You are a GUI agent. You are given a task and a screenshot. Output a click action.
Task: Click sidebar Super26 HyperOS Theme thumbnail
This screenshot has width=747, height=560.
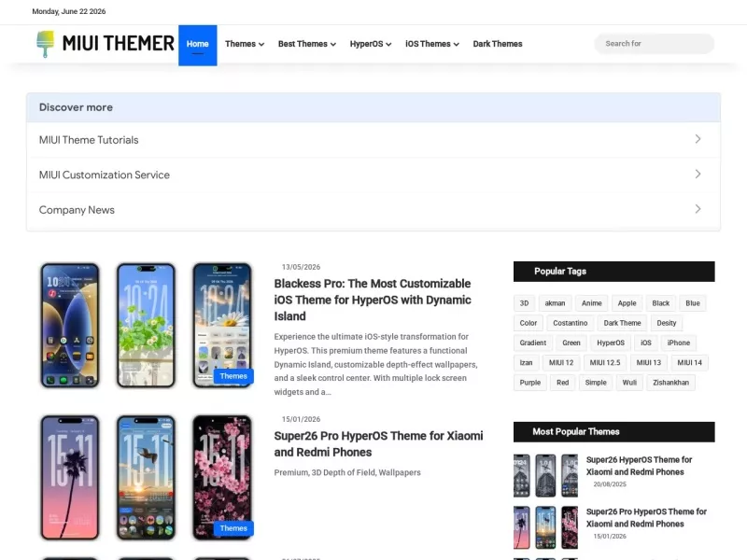pyautogui.click(x=546, y=476)
